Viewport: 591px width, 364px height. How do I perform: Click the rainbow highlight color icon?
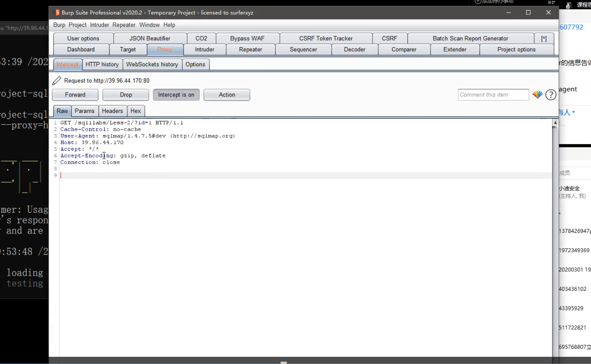pyautogui.click(x=538, y=95)
